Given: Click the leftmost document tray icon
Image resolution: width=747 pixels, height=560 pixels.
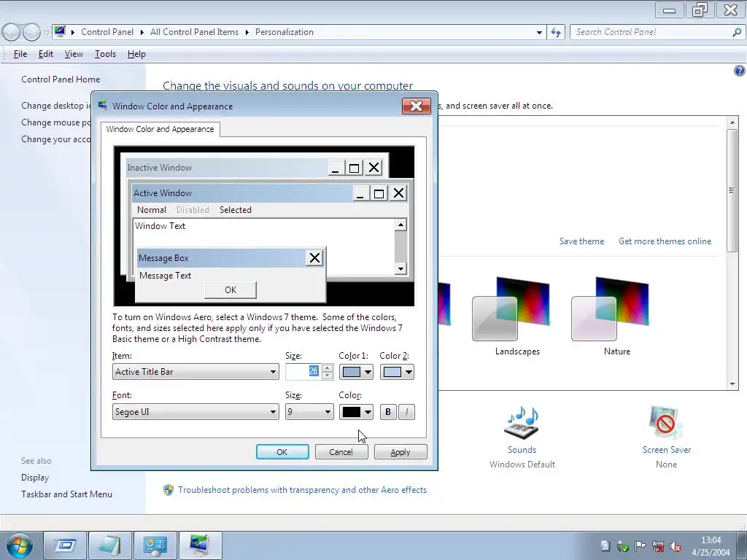Looking at the screenshot, I should tap(605, 546).
